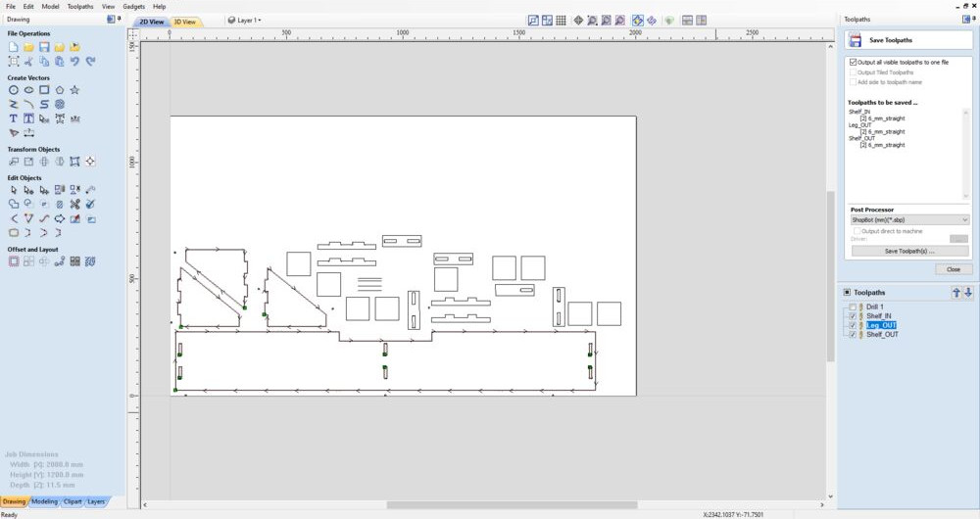The image size is (980, 519).
Task: Switch to the Layers tab
Action: click(96, 501)
